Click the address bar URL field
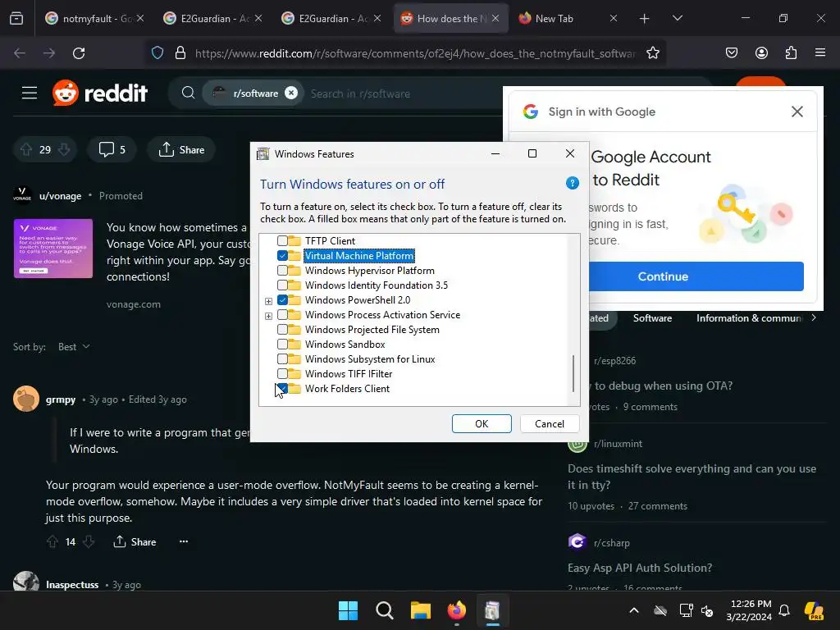 pos(415,53)
